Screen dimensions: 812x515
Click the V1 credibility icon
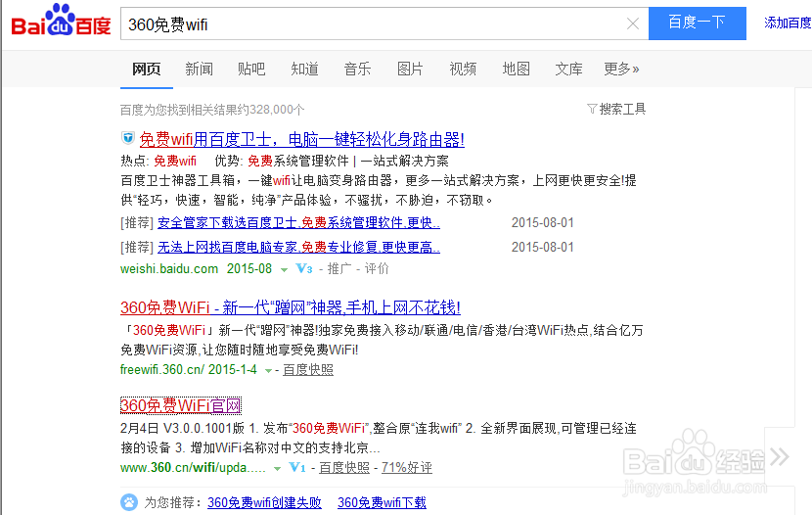point(297,467)
